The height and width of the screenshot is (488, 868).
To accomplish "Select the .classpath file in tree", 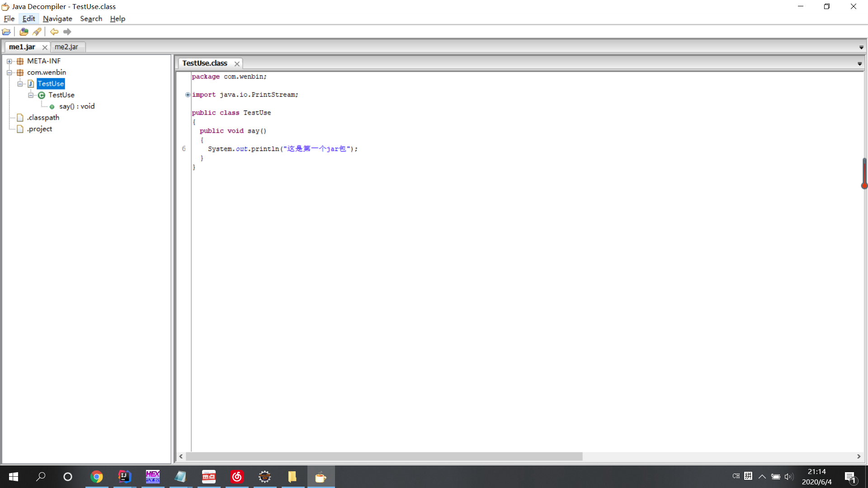I will coord(43,118).
